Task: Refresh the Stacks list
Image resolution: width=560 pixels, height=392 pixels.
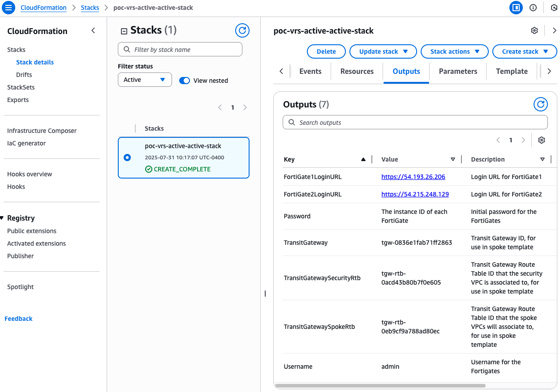Action: coord(242,30)
